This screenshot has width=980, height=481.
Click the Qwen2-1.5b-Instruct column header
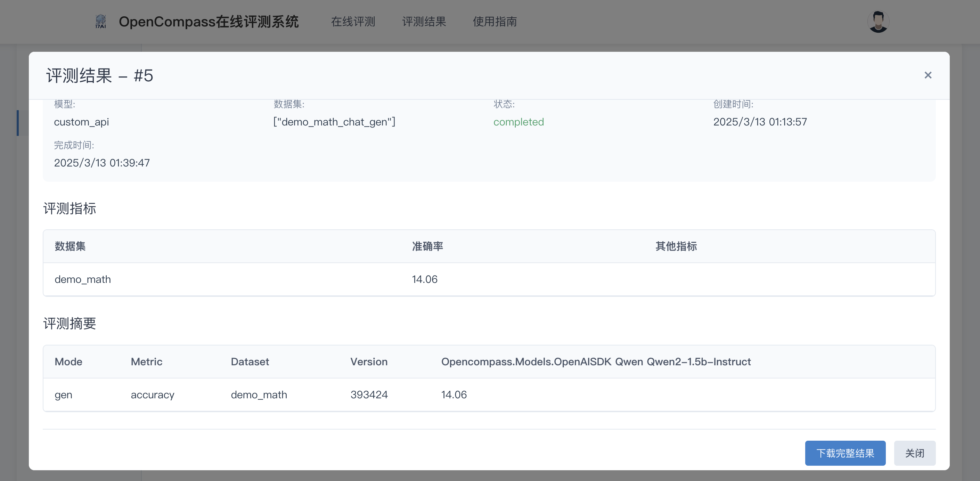(x=596, y=361)
